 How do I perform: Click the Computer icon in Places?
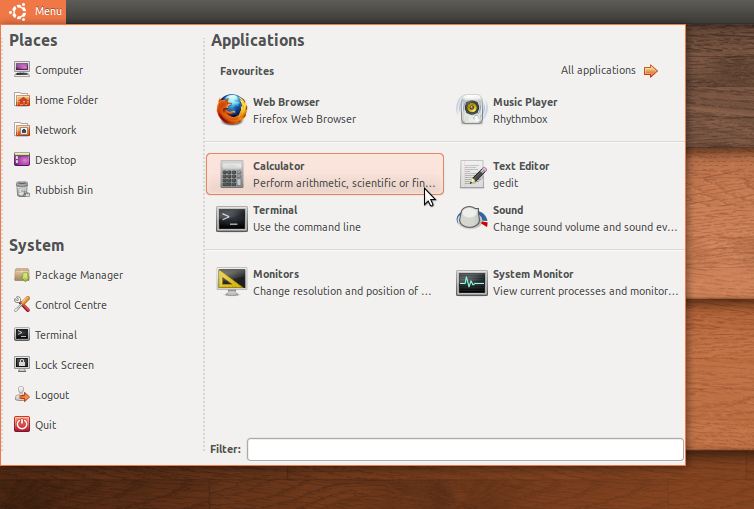[x=22, y=70]
